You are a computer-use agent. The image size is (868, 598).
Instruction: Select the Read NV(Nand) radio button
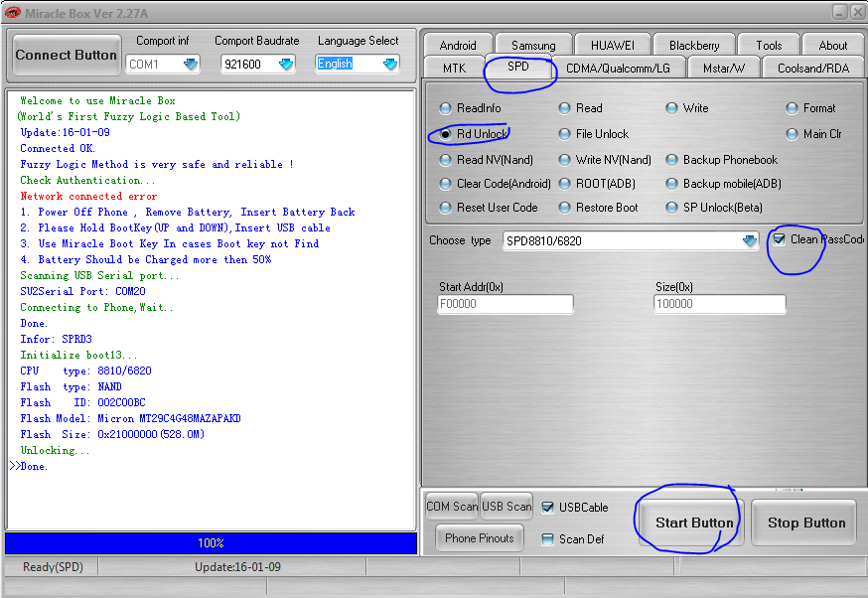pyautogui.click(x=445, y=160)
